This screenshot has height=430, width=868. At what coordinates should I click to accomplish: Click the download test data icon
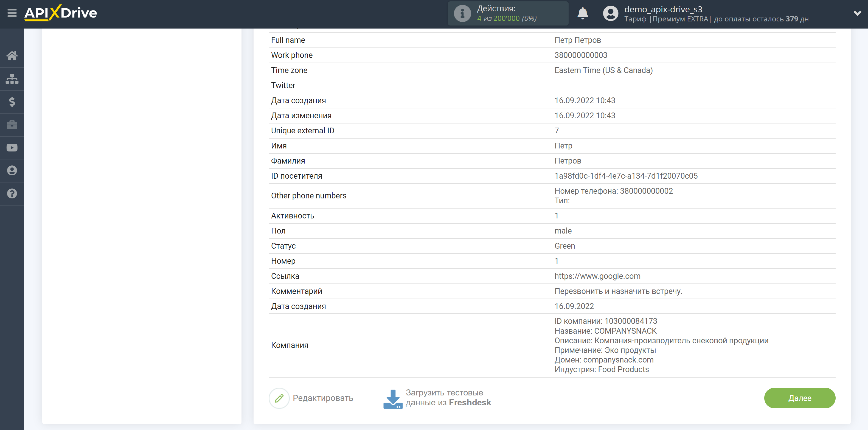393,399
